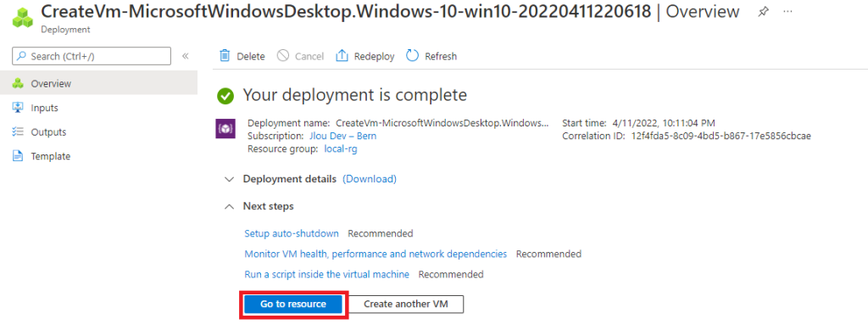Viewport: 868px width, 330px height.
Task: Focus the sidebar Search input field
Action: coord(92,56)
